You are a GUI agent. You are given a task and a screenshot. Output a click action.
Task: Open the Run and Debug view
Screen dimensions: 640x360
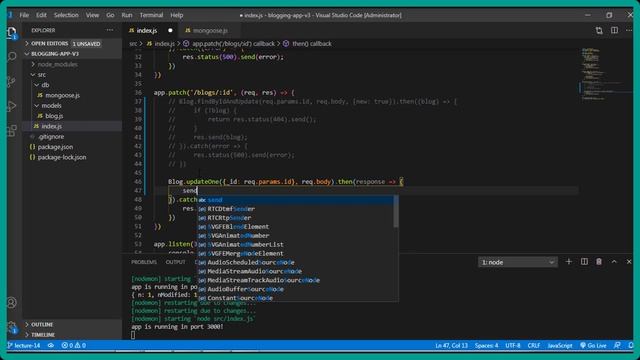(11, 106)
